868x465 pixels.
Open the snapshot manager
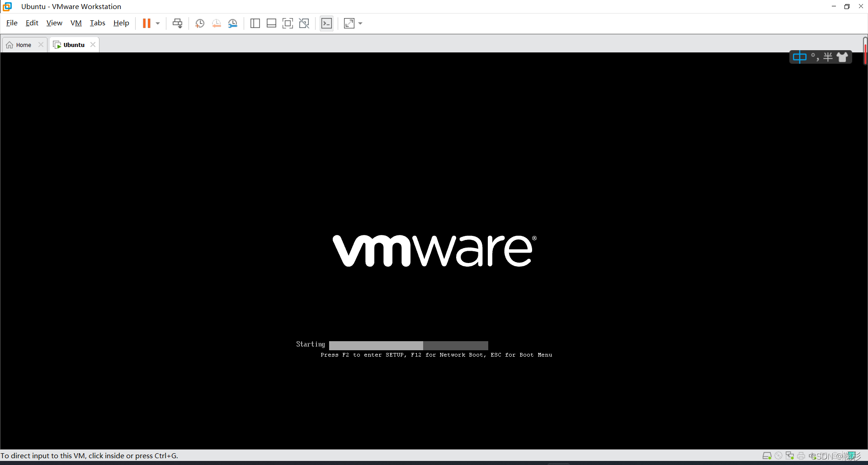coord(232,23)
